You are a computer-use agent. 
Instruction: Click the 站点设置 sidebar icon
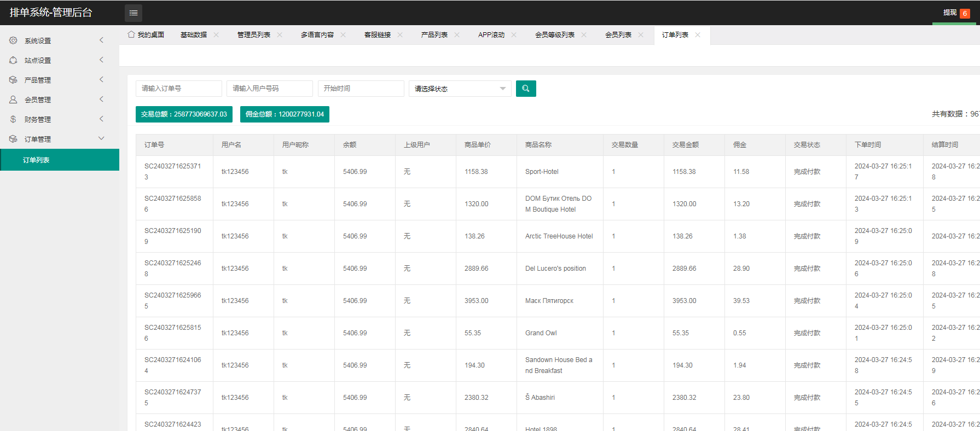[x=13, y=60]
